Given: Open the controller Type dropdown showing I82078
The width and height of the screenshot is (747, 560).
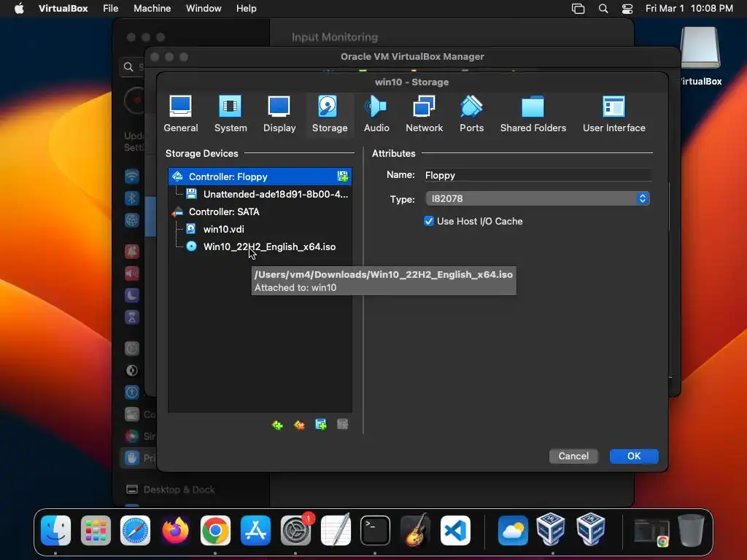Looking at the screenshot, I should (x=538, y=198).
